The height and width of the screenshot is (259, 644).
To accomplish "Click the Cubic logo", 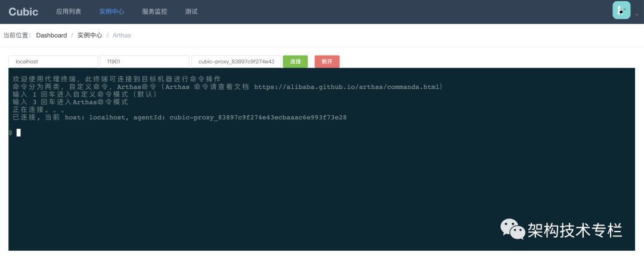I will tap(23, 11).
